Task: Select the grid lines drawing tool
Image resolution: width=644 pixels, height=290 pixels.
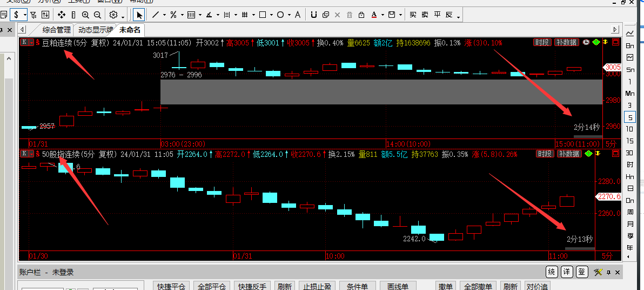Action: click(x=245, y=15)
